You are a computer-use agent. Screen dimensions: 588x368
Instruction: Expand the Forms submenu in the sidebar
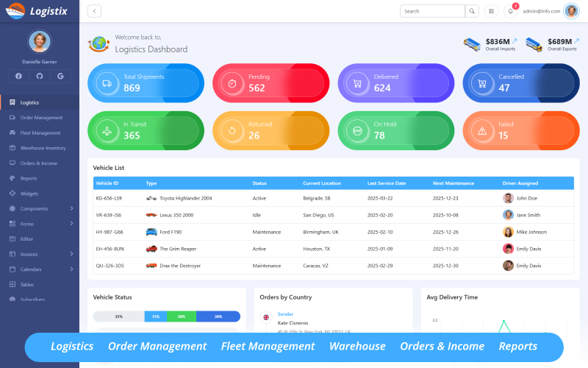71,224
